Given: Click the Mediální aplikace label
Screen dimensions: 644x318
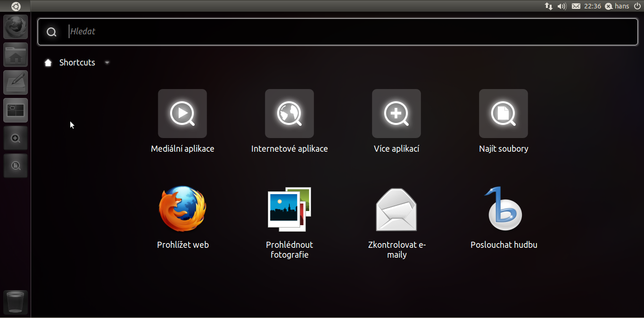Looking at the screenshot, I should click(182, 149).
